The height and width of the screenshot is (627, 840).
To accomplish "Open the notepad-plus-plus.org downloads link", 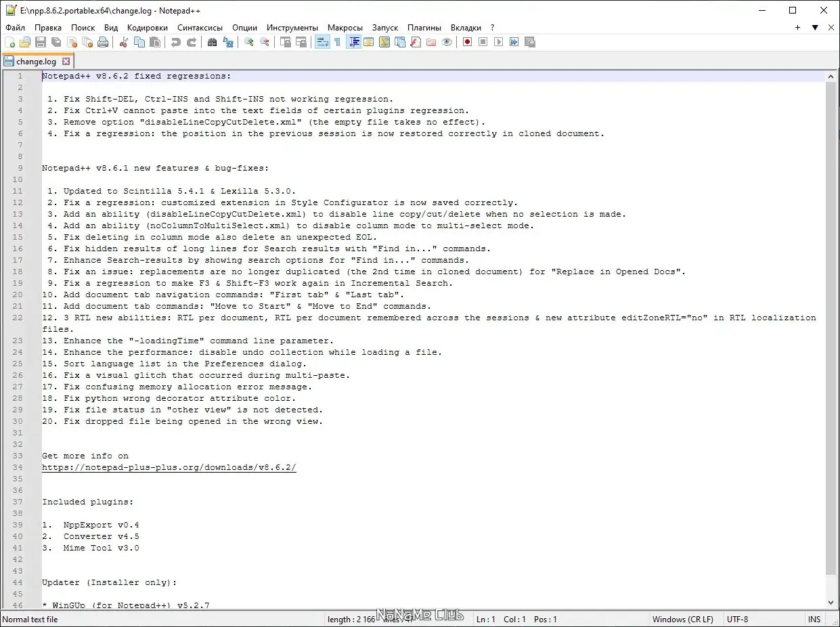I will coord(169,468).
